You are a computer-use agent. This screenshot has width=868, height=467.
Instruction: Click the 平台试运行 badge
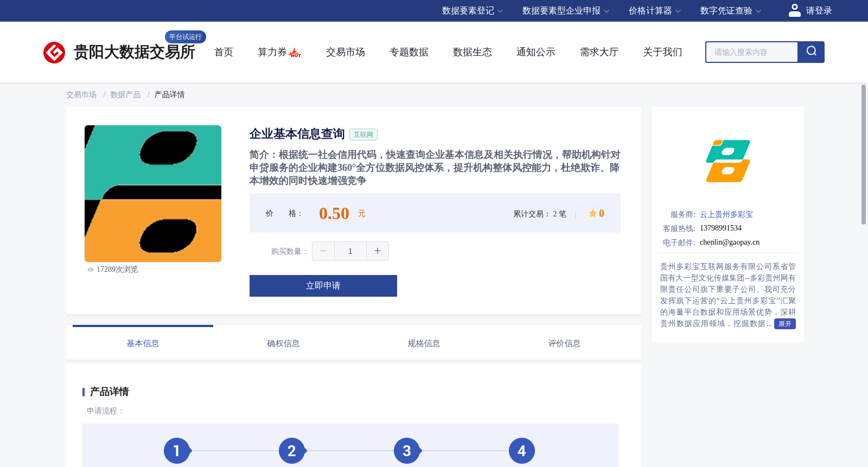(186, 37)
